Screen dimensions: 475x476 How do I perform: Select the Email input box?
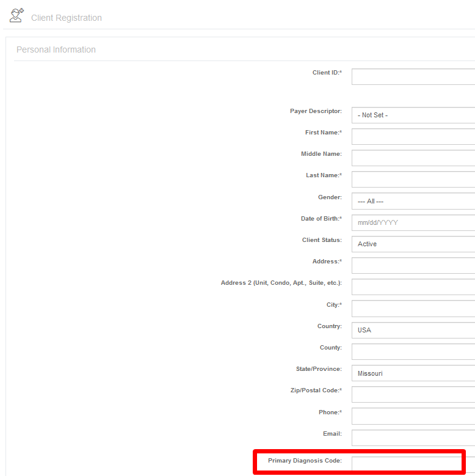(413, 438)
